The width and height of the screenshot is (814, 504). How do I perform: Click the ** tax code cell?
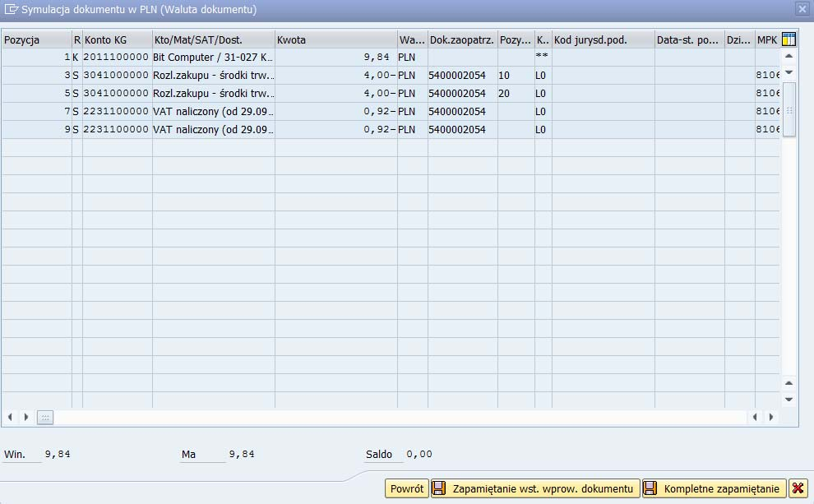pyautogui.click(x=543, y=57)
